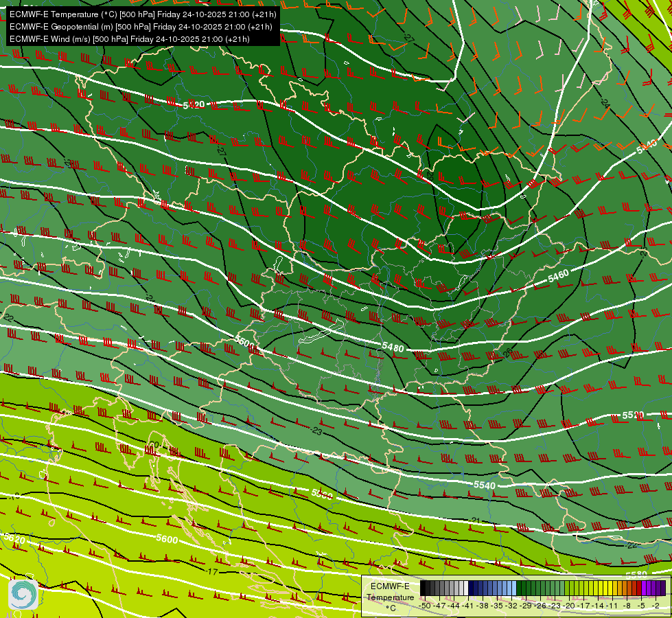Click the -11 legend tick label
Viewport: 672px width, 618px height.
coord(612,606)
